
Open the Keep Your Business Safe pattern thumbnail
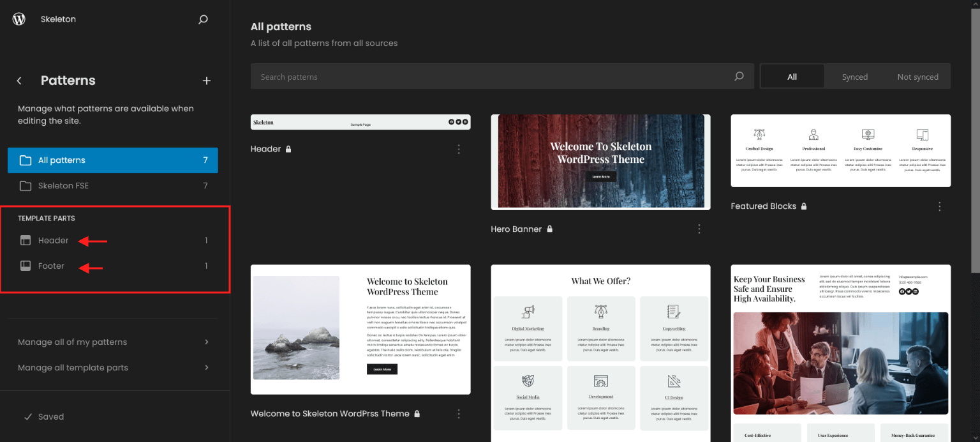tap(840, 353)
